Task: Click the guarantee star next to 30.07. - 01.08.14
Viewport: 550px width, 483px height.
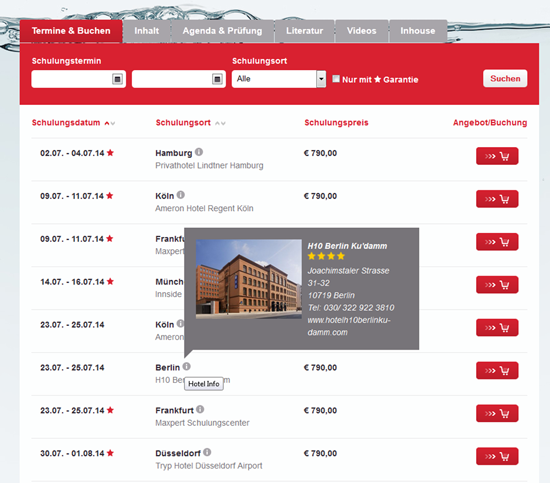Action: (110, 453)
